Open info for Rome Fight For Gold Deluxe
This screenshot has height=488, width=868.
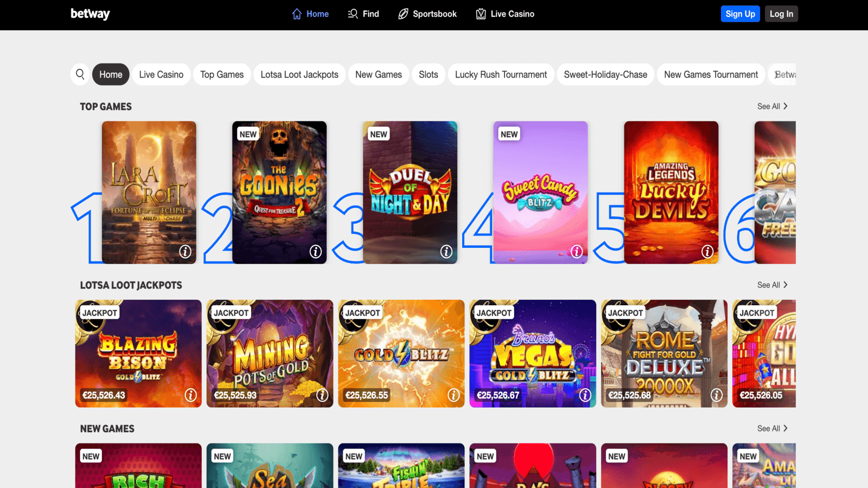pyautogui.click(x=717, y=396)
